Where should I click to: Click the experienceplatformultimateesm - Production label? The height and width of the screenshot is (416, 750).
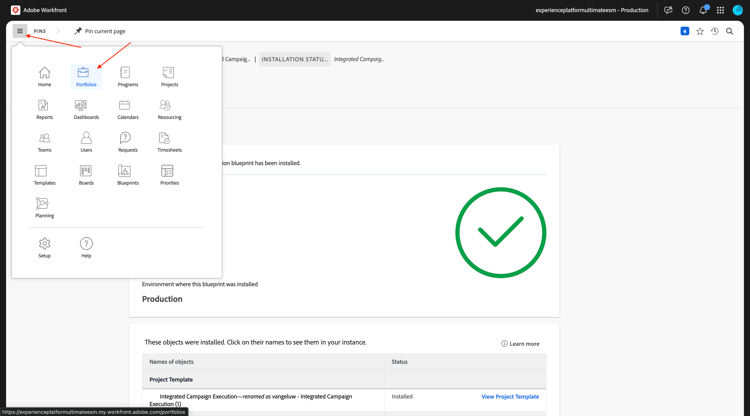click(592, 10)
